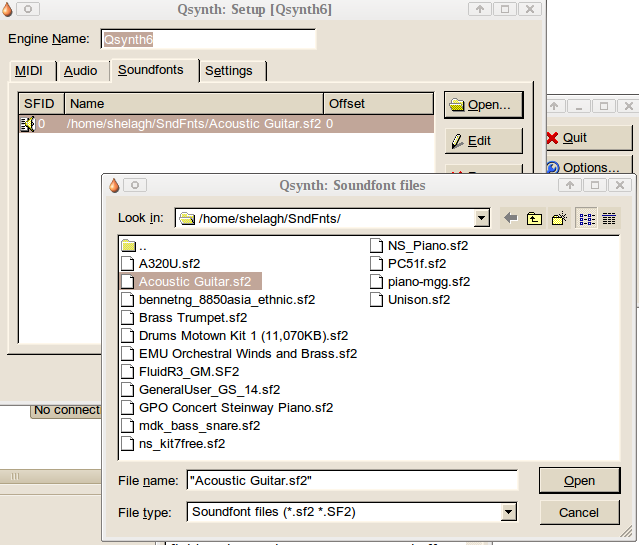Select ns_kit7free.sf2 file
This screenshot has height=545, width=639.
coord(182,444)
